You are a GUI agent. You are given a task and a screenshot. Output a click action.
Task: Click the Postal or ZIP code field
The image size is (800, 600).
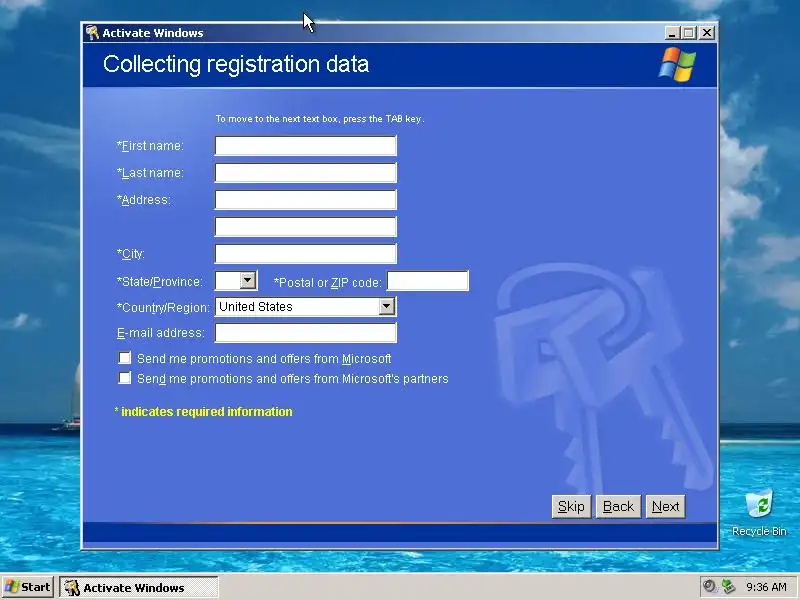[x=428, y=281]
